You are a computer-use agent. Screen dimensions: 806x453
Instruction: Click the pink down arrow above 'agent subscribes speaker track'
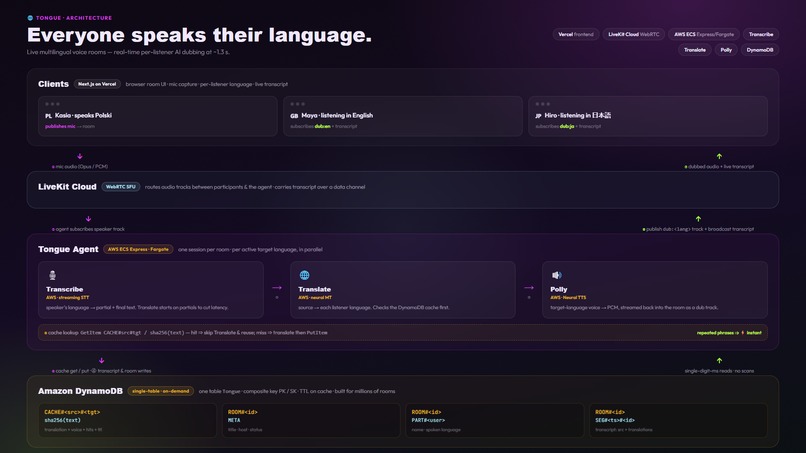(x=88, y=219)
